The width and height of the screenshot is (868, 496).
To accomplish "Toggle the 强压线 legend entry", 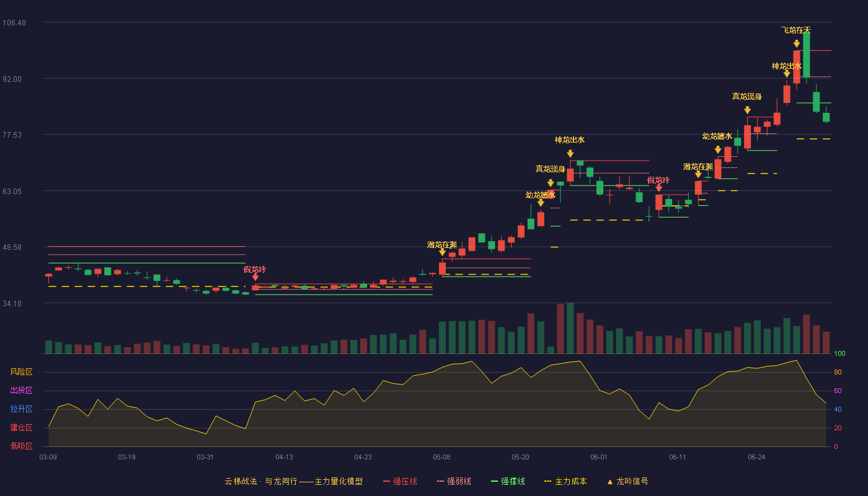I will (x=400, y=481).
